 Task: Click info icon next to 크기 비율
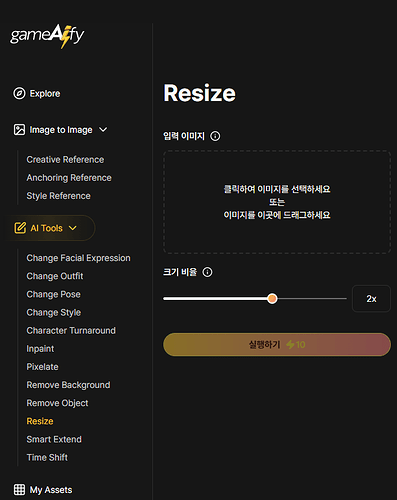pos(207,272)
